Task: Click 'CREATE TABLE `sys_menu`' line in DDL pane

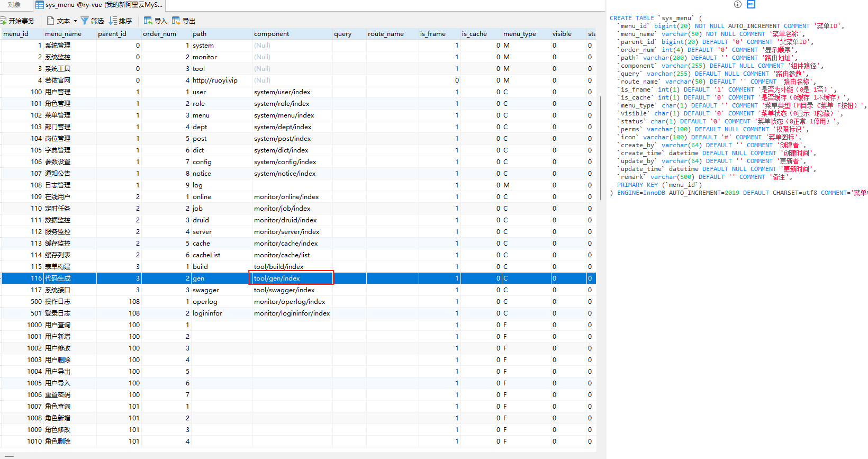Action: point(656,18)
